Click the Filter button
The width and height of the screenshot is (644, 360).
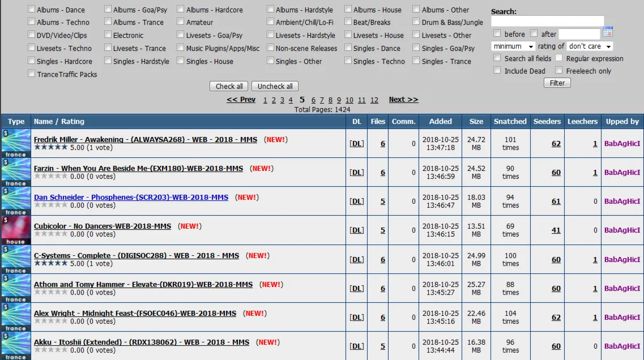pyautogui.click(x=557, y=83)
